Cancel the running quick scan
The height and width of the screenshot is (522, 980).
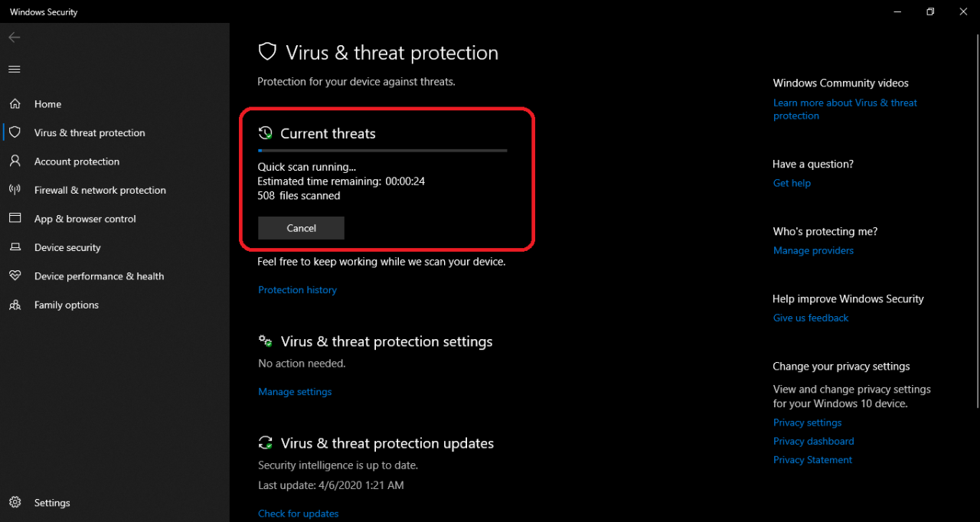click(x=301, y=228)
